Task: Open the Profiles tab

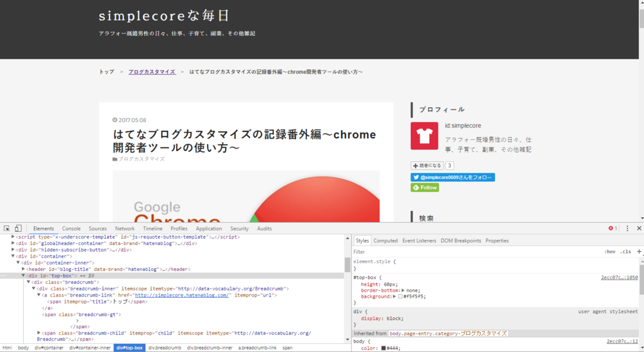Action: (x=179, y=229)
